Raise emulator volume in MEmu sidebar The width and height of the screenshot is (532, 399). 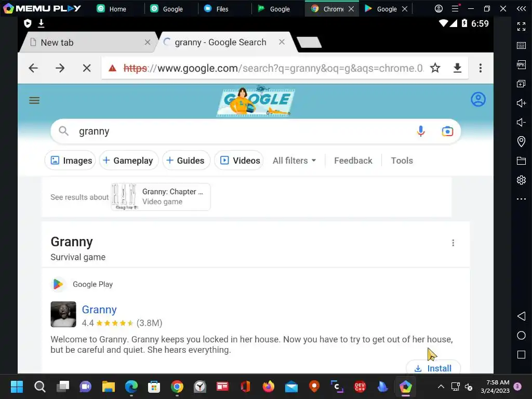521,103
